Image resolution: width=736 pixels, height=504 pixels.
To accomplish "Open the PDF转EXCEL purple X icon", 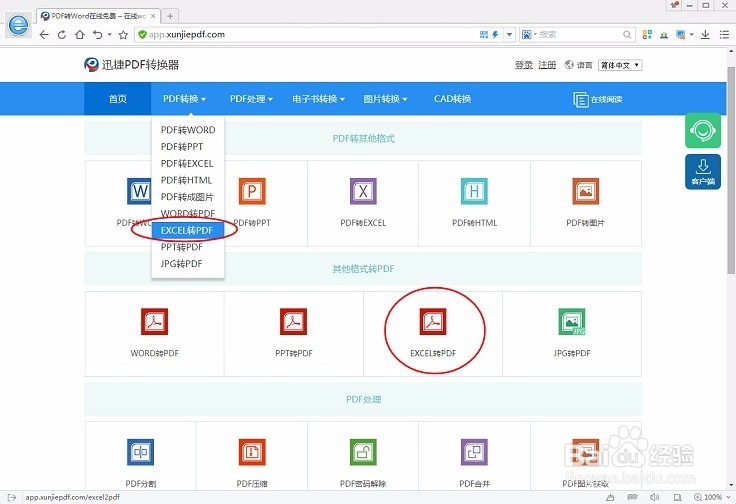I will [x=363, y=191].
